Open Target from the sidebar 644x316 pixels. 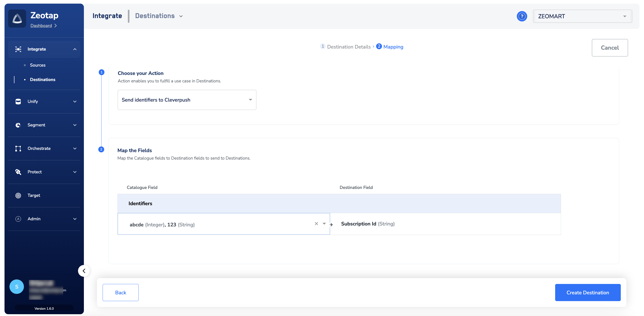[34, 195]
